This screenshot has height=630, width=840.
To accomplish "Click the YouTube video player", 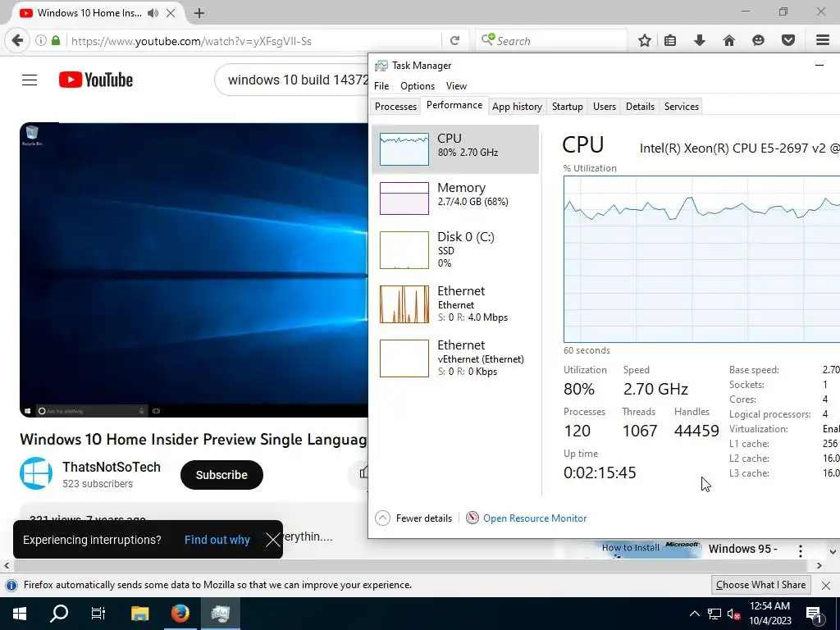I will click(194, 270).
